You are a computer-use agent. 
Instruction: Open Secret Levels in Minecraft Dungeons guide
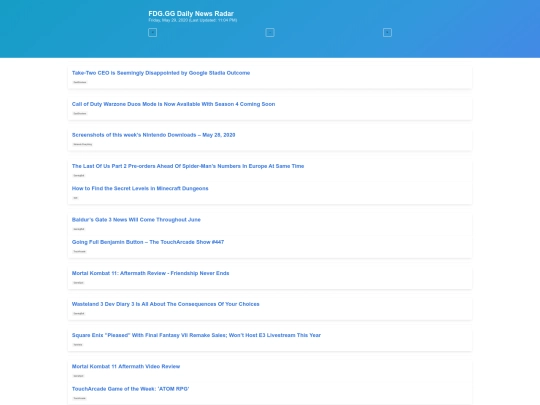(140, 188)
